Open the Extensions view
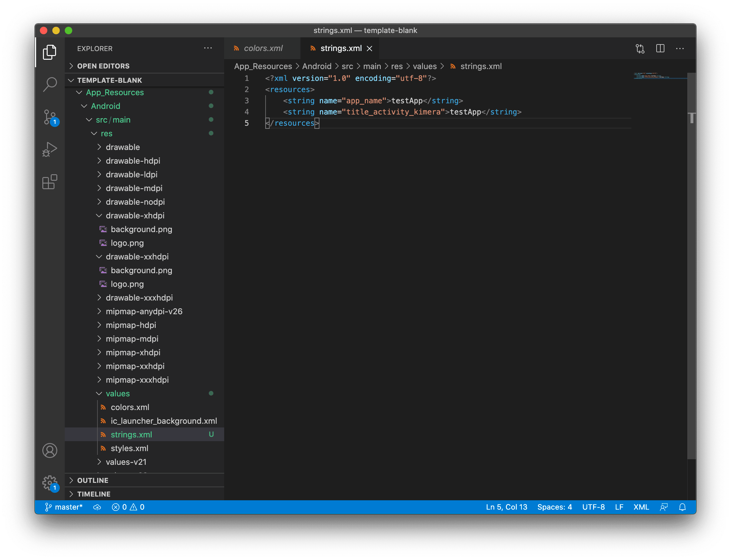Screen dimensions: 731x560 [50, 182]
